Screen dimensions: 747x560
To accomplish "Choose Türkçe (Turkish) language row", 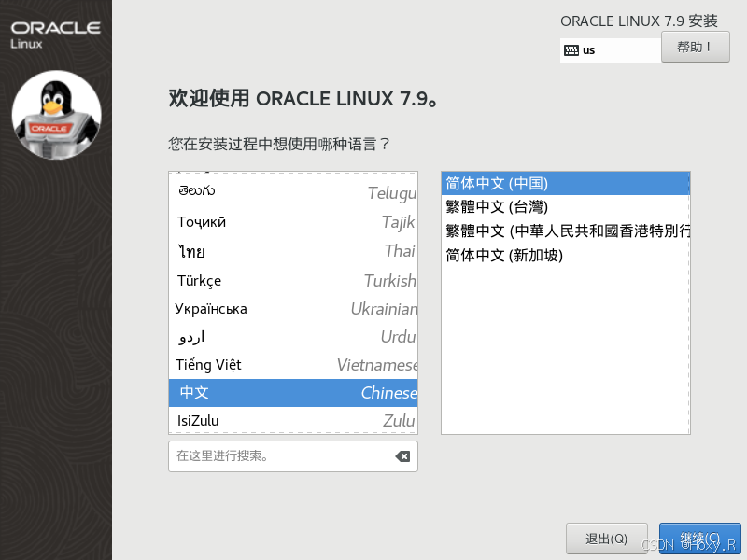I will 293,281.
